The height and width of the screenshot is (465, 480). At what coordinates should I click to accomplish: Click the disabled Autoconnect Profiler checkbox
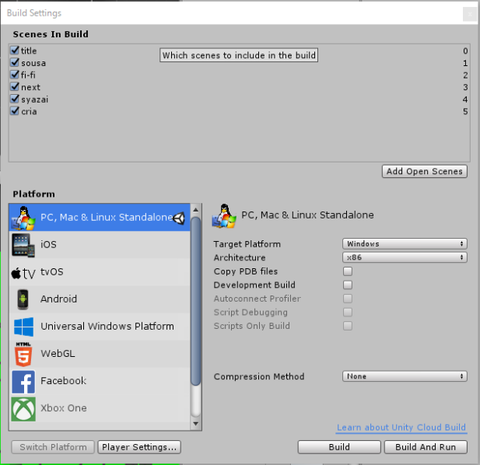point(348,298)
